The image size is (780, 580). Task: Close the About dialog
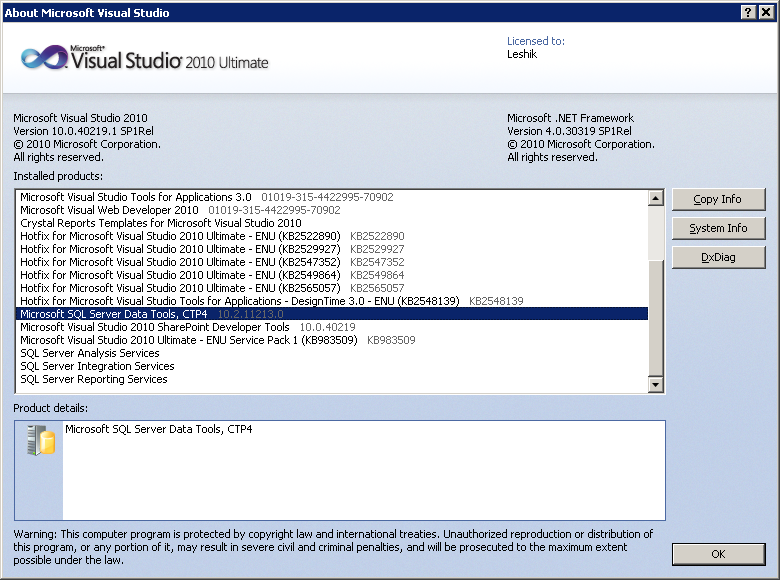[x=766, y=12]
